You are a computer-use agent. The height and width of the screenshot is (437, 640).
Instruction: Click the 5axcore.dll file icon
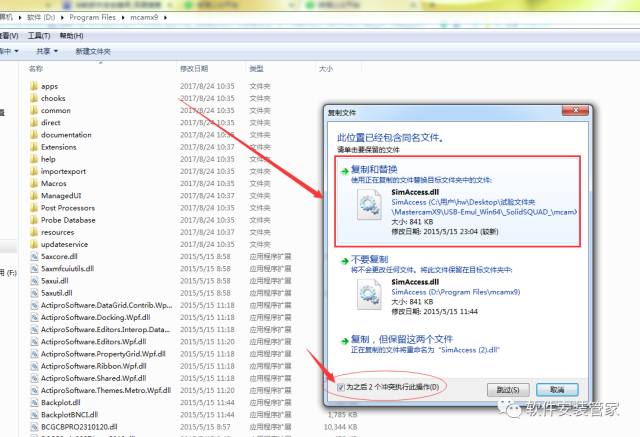[34, 257]
